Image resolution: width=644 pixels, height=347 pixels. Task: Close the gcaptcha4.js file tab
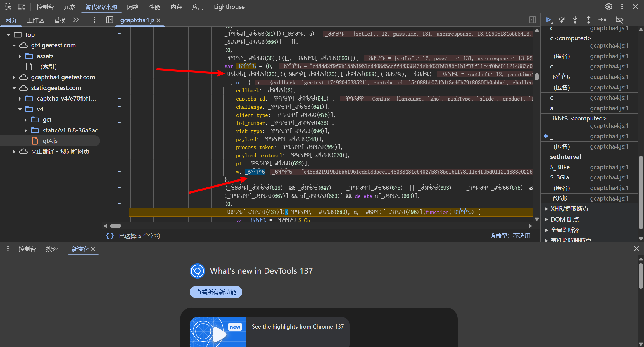158,20
